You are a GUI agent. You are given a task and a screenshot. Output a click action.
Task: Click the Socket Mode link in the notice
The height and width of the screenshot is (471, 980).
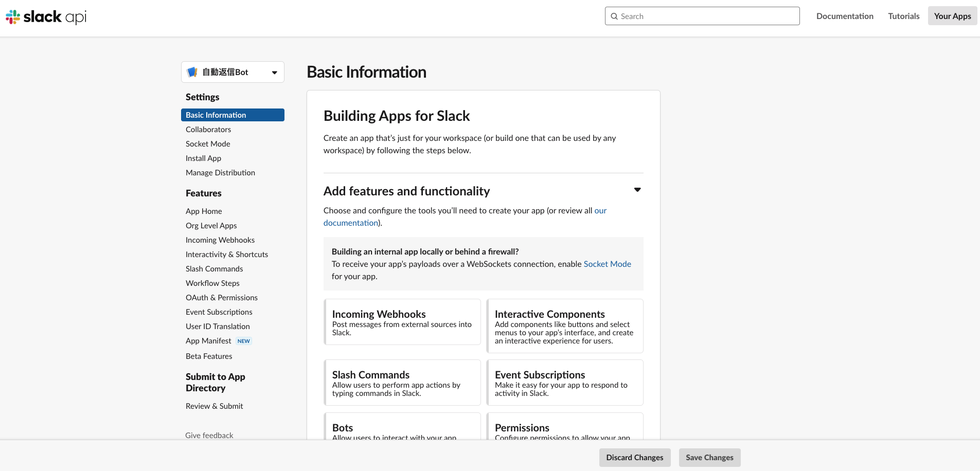(607, 264)
